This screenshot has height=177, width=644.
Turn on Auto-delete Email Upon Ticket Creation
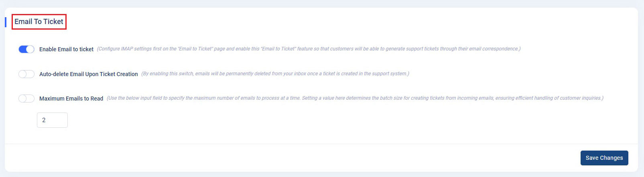26,74
